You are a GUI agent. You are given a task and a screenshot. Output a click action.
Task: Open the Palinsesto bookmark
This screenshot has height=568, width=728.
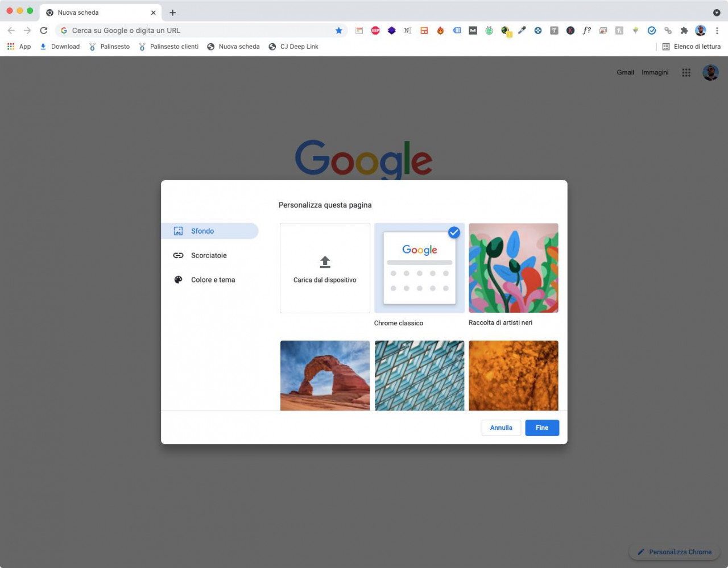(109, 47)
